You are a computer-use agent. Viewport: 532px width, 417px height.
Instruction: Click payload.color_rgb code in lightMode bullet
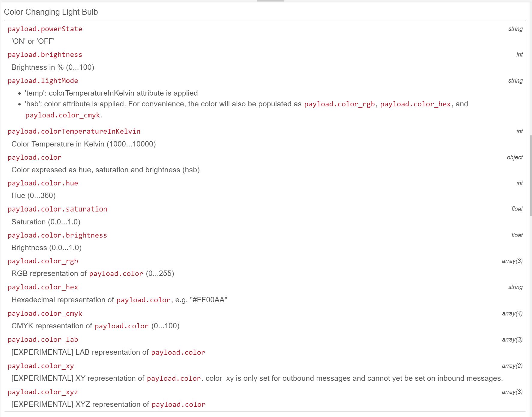pos(339,104)
